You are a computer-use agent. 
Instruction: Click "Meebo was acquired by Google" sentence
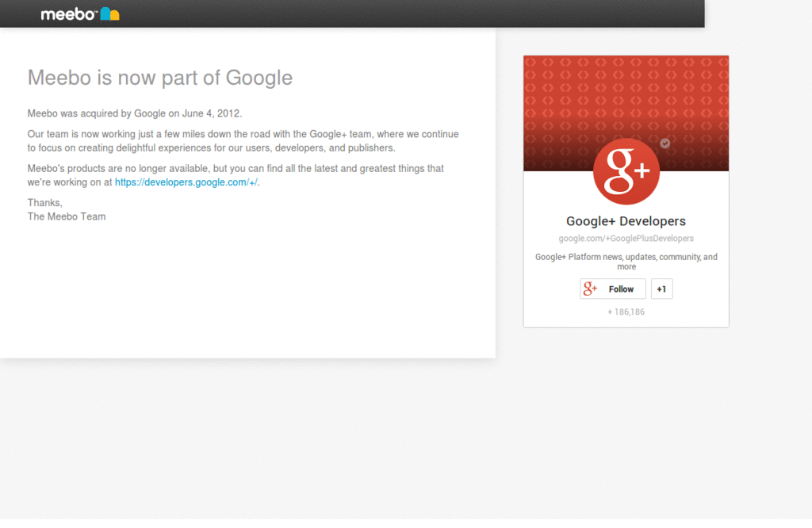click(x=135, y=113)
